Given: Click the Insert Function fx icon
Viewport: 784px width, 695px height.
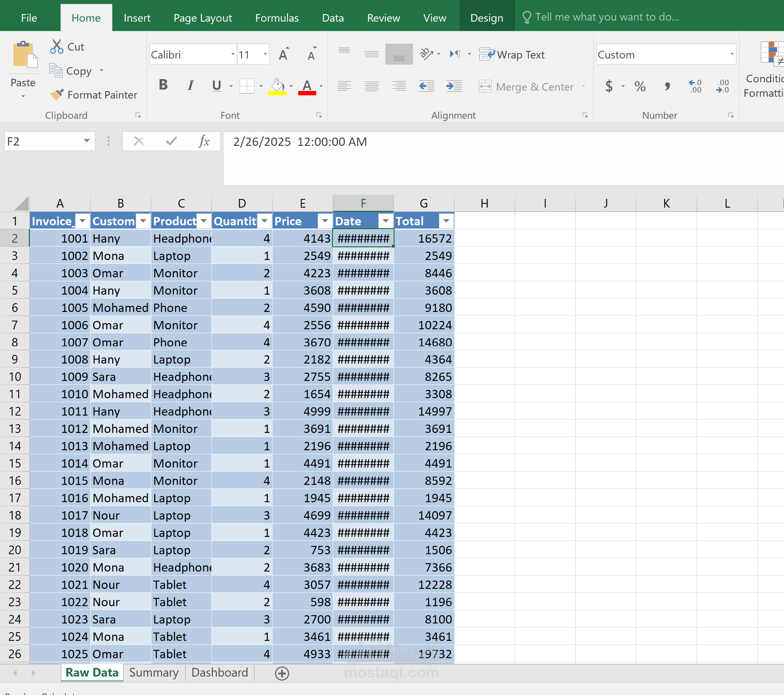Looking at the screenshot, I should [x=204, y=142].
